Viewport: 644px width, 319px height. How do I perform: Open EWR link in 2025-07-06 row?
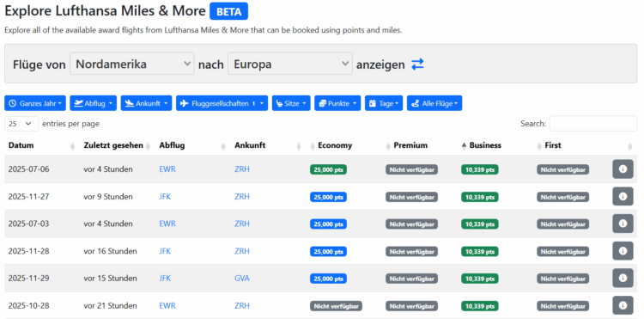tap(167, 169)
